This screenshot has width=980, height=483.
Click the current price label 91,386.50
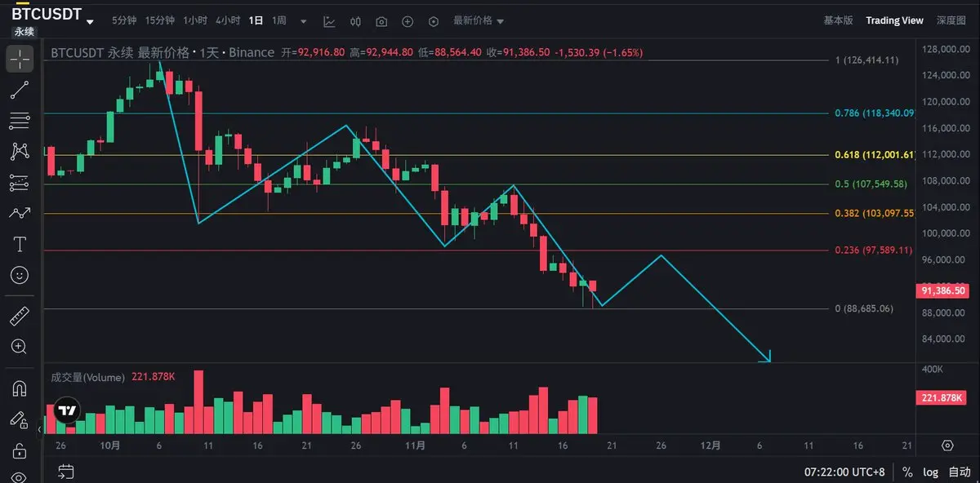tap(942, 290)
